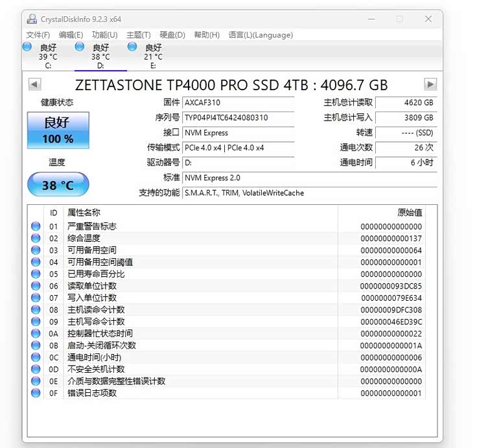Click the blue status orb for drive E:

pyautogui.click(x=132, y=47)
